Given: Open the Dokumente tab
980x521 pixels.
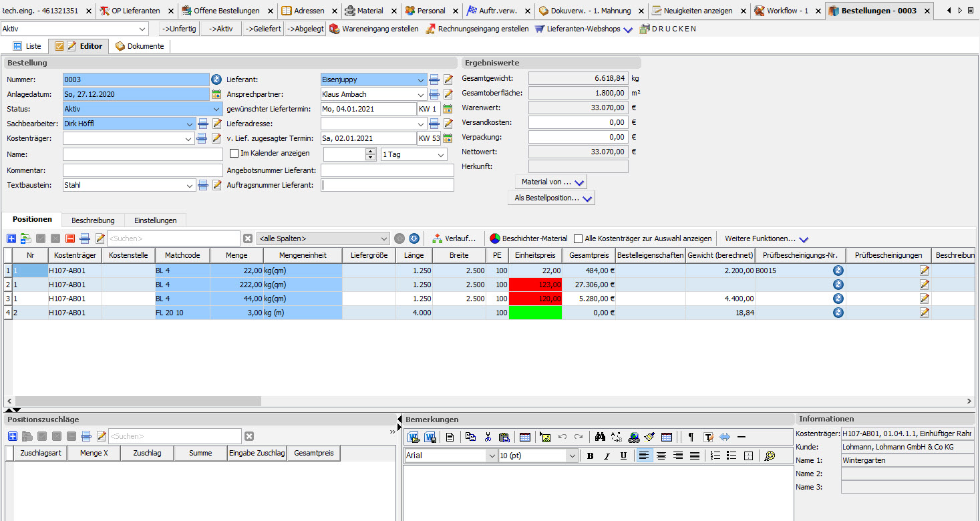Looking at the screenshot, I should pyautogui.click(x=140, y=46).
